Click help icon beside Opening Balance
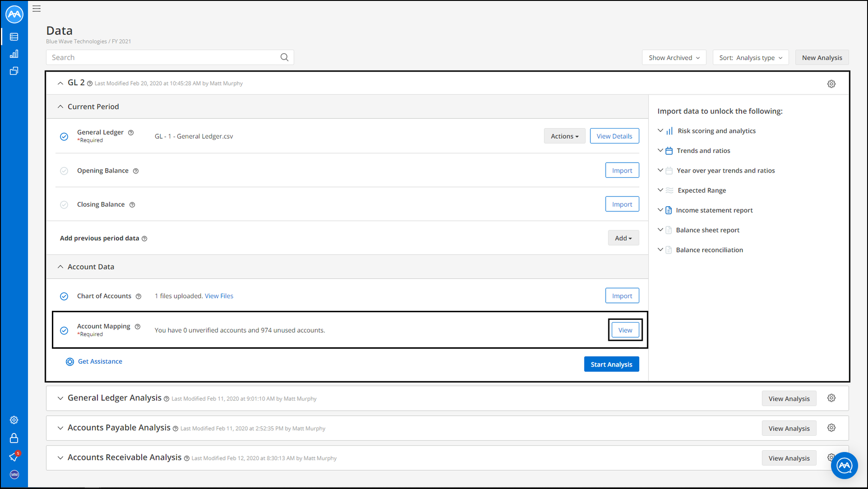The width and height of the screenshot is (868, 489). 136,171
